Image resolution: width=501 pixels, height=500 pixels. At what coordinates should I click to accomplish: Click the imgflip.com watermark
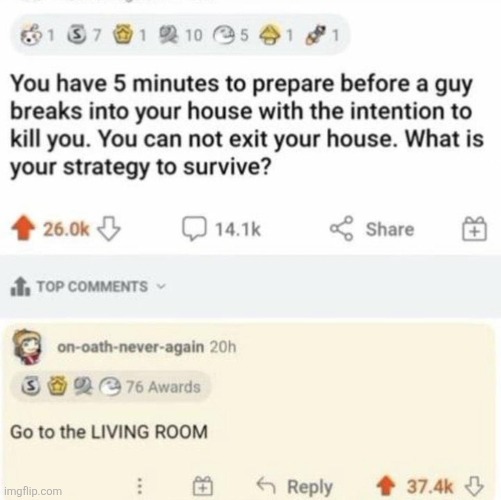tap(33, 491)
